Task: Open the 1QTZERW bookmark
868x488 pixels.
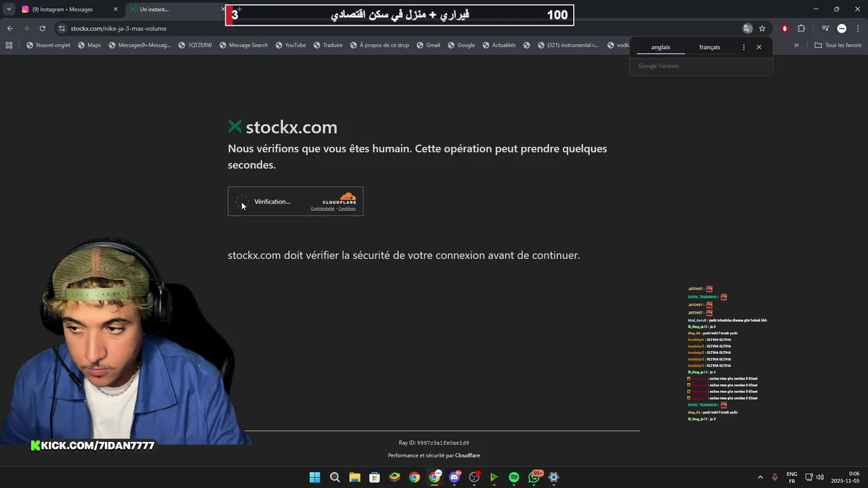Action: [x=195, y=45]
